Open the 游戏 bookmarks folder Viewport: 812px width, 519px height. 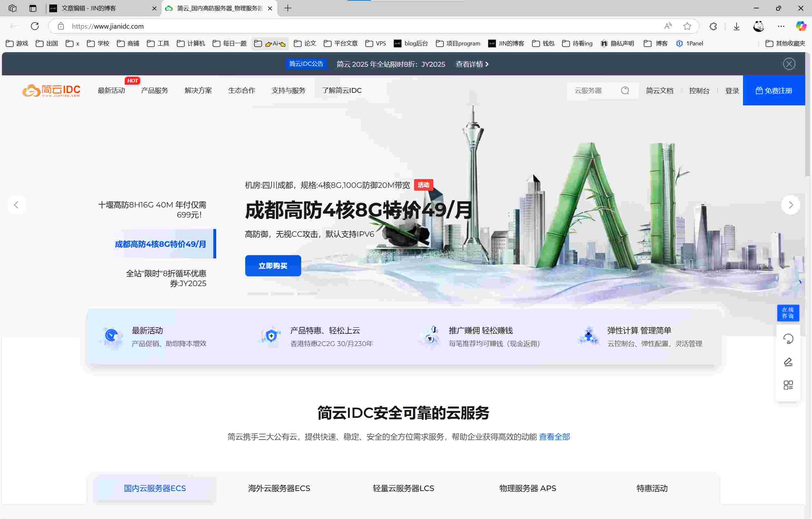(17, 43)
